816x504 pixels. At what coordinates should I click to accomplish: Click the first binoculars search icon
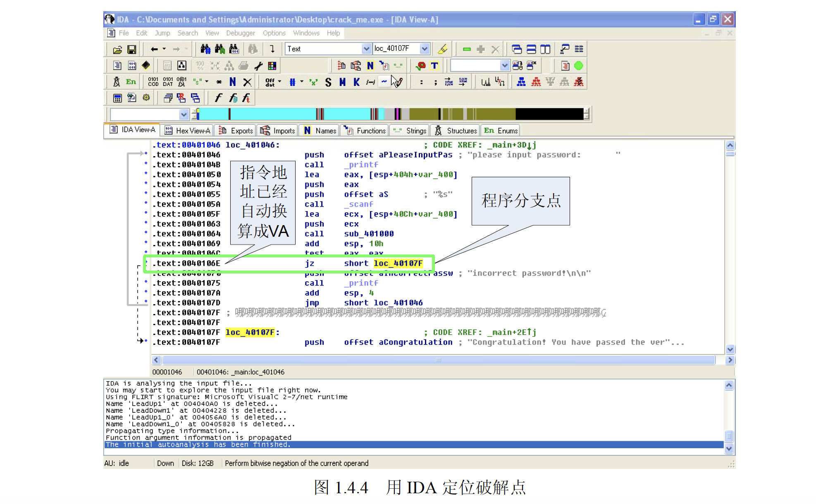(205, 49)
